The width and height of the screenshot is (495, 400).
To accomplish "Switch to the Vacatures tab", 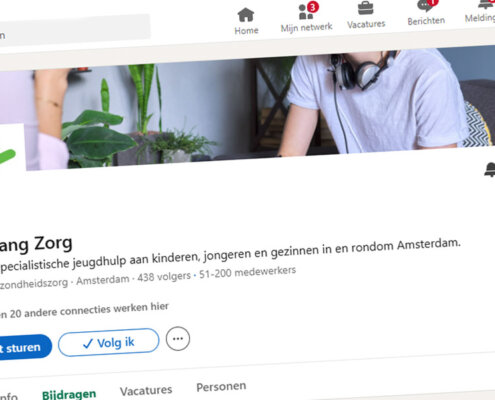I will point(146,390).
